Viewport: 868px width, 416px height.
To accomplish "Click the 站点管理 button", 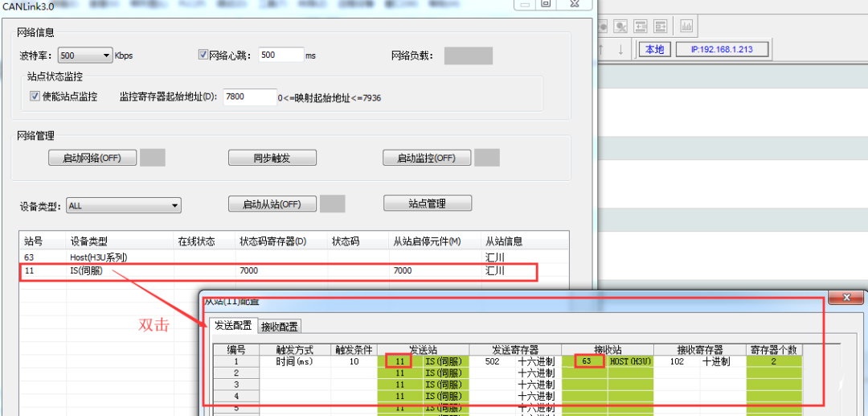I will [426, 204].
